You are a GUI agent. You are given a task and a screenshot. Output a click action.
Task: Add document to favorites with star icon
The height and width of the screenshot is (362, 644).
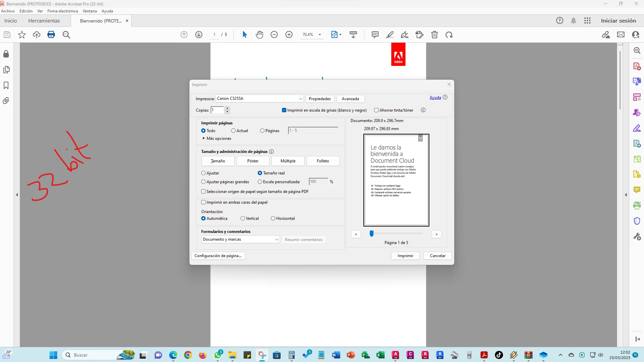[22, 35]
